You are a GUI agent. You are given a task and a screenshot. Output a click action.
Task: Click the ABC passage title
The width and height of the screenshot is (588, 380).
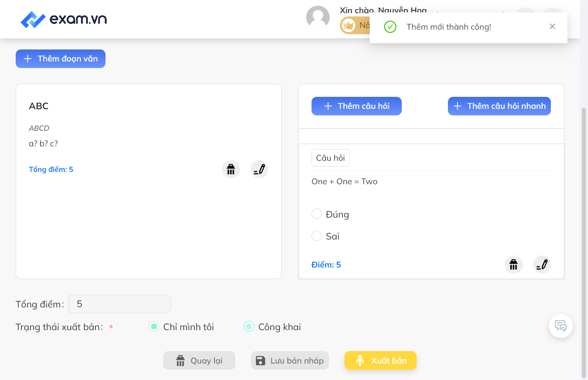pyautogui.click(x=39, y=106)
